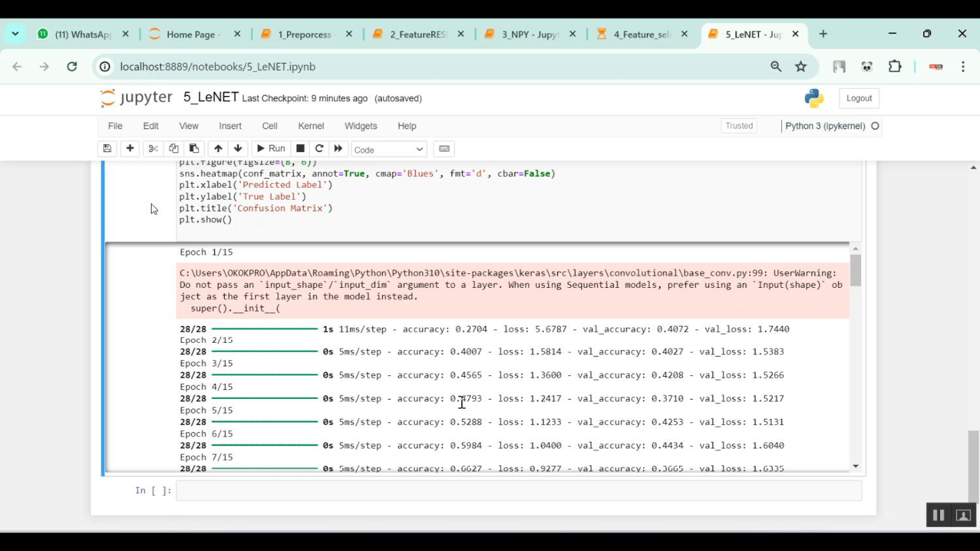Cut the selected cells

pos(152,148)
